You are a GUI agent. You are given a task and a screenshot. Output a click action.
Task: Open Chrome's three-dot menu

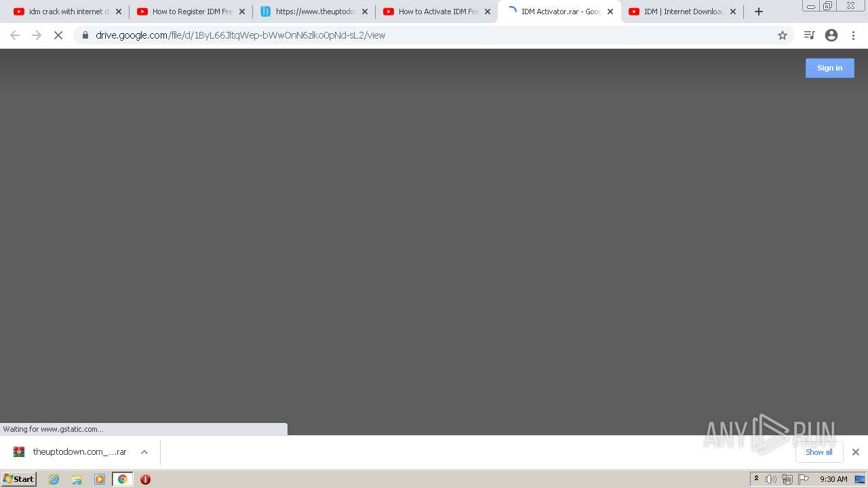854,35
